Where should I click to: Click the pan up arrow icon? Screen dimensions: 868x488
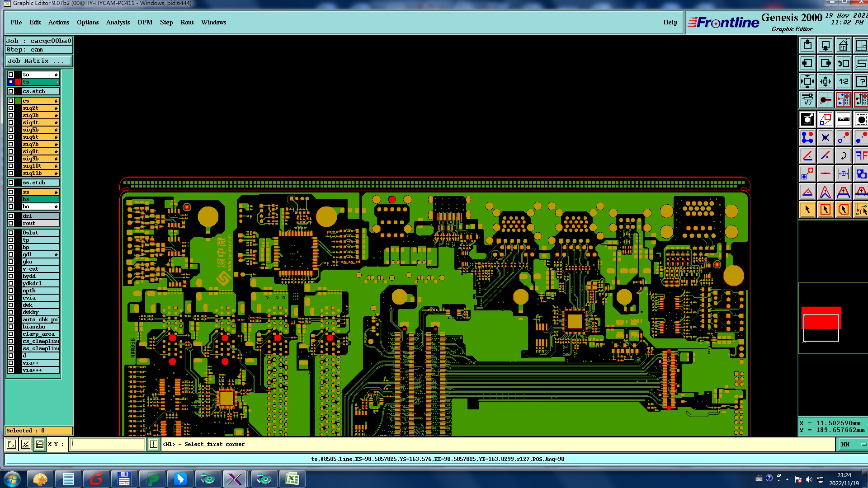point(807,45)
